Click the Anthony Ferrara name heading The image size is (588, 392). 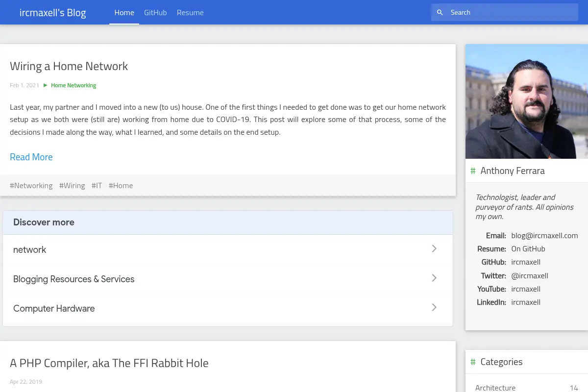pyautogui.click(x=513, y=171)
